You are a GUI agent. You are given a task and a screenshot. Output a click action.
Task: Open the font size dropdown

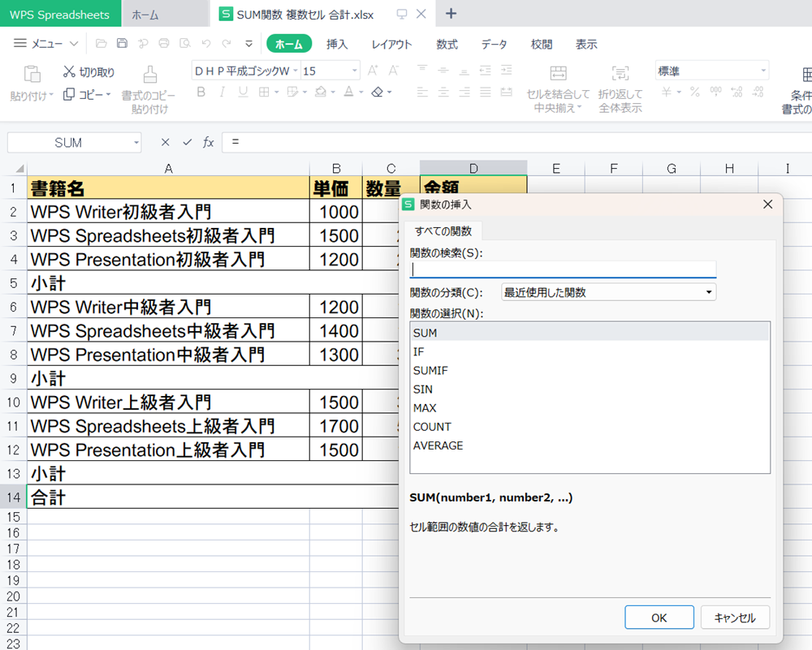click(x=355, y=71)
